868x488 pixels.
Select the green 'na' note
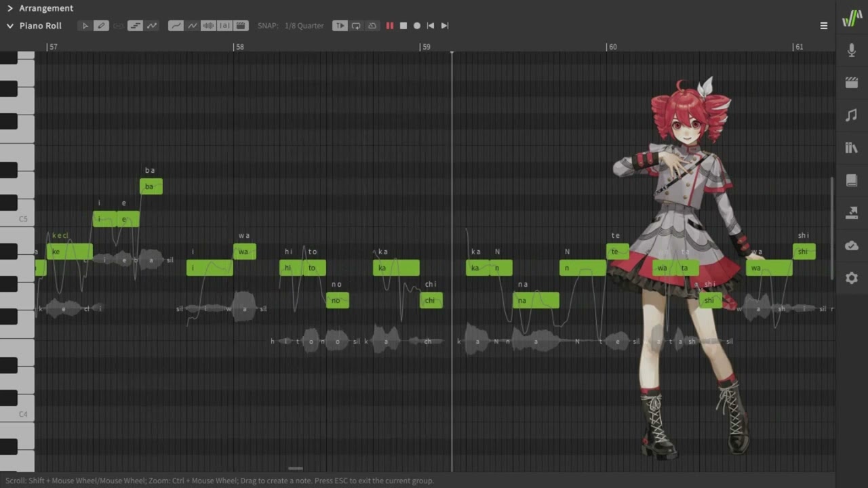(x=536, y=300)
